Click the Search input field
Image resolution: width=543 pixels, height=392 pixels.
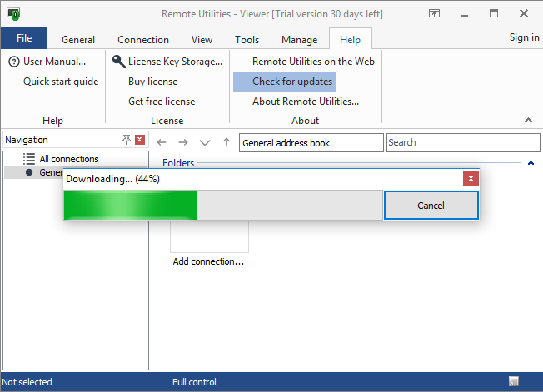pos(463,143)
